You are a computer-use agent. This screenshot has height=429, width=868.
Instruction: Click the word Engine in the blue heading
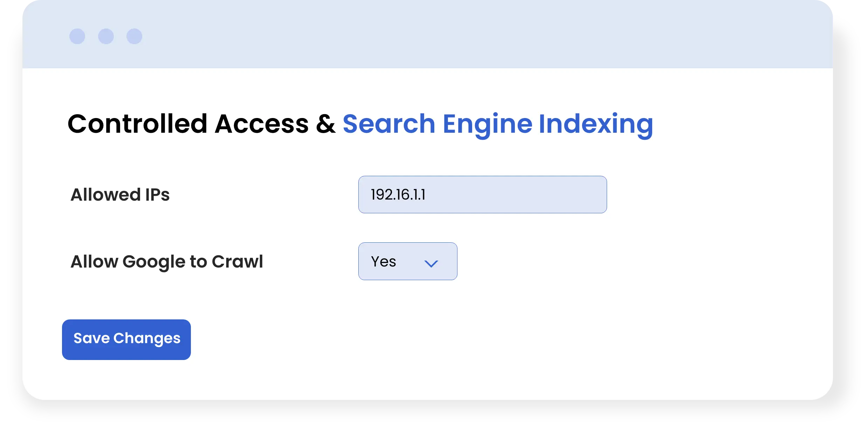487,124
